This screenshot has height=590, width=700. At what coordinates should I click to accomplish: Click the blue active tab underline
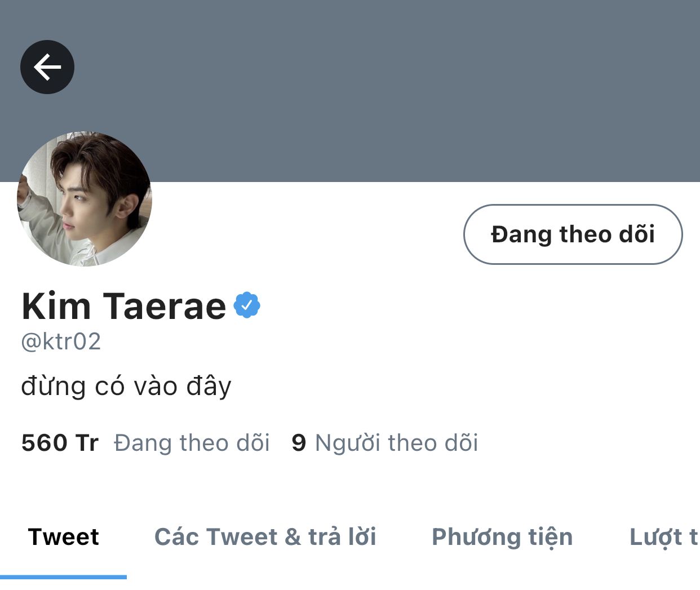[63, 576]
